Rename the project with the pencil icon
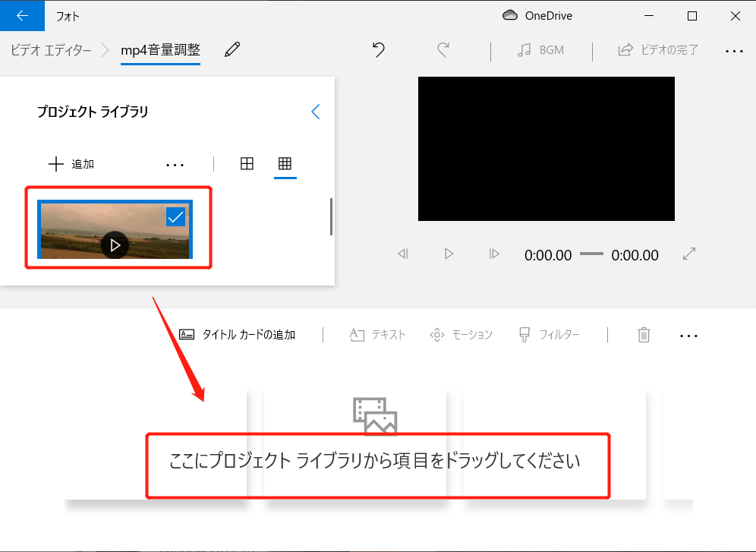 (232, 49)
